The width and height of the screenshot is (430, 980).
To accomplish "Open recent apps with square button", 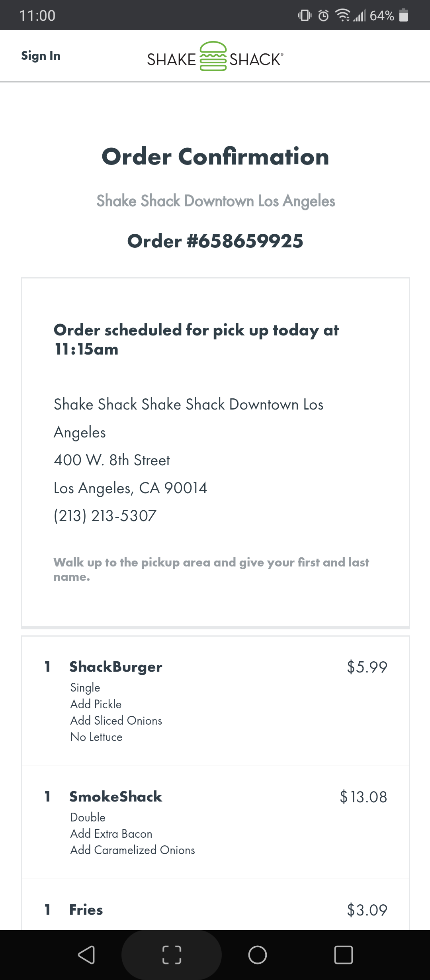I will [x=343, y=955].
